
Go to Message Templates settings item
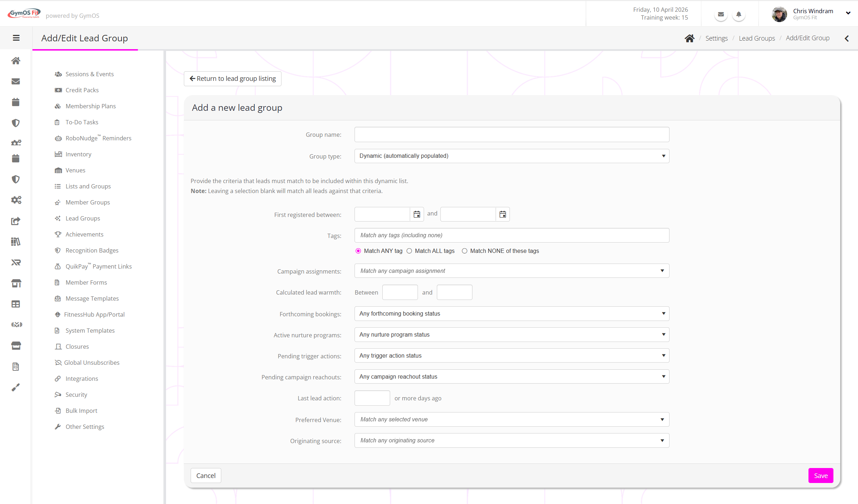click(92, 298)
